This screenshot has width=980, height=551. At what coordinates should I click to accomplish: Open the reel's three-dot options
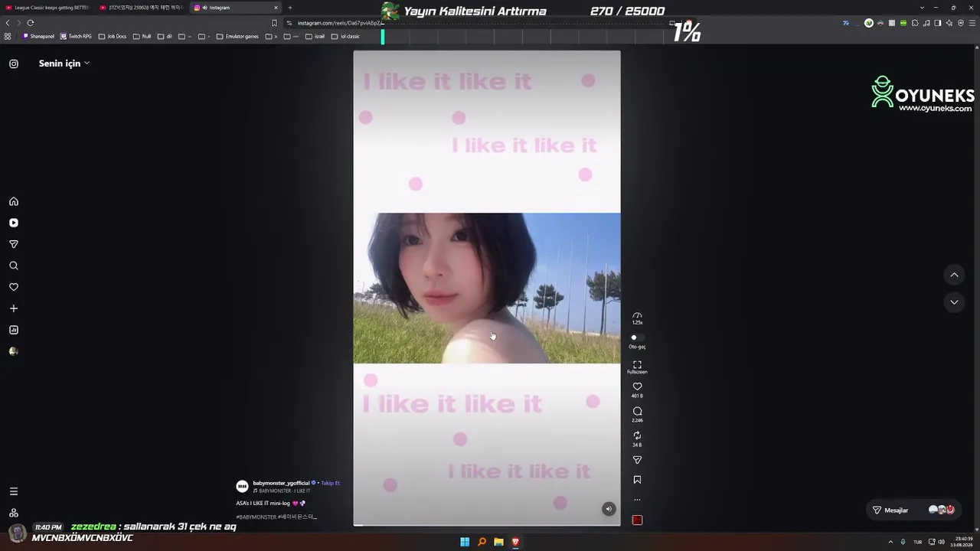637,500
